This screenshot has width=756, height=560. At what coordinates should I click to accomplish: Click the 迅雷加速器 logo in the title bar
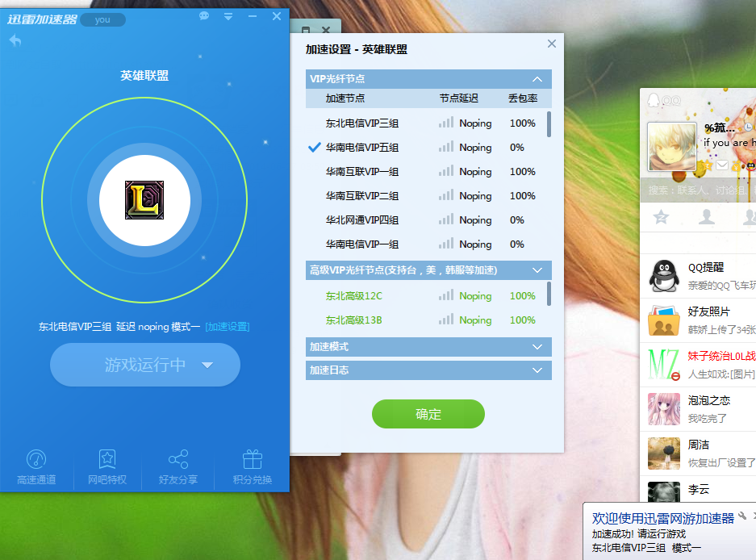click(42, 19)
